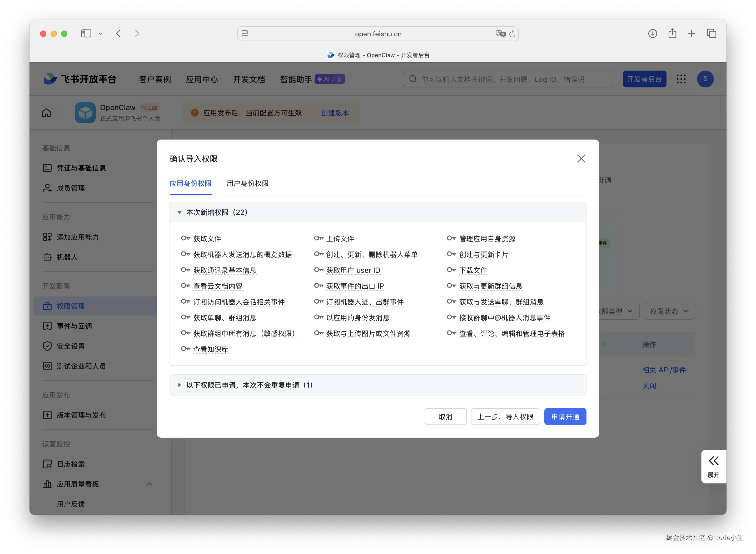756x554 pixels.
Task: Open the app grid launcher icon
Action: click(x=681, y=79)
